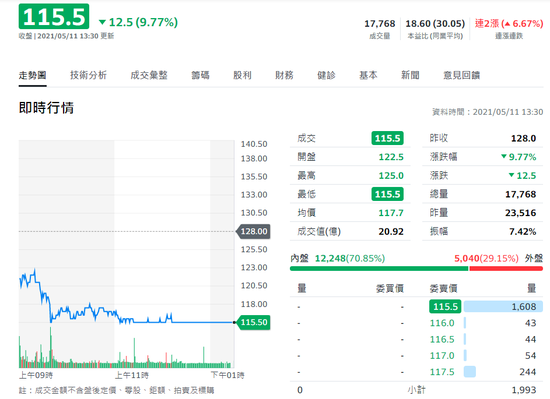This screenshot has height=399, width=550.
Task: Click the green inner-volume portion of ratio bar
Action: (379, 269)
